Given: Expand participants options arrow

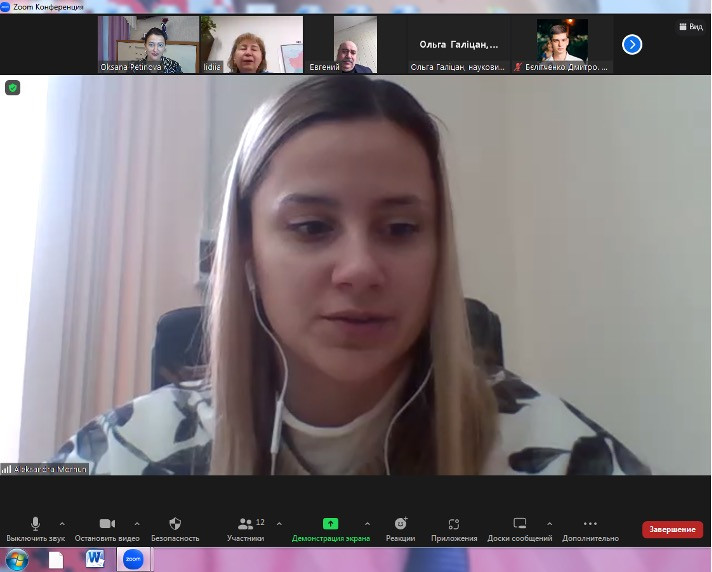Looking at the screenshot, I should pos(279,524).
